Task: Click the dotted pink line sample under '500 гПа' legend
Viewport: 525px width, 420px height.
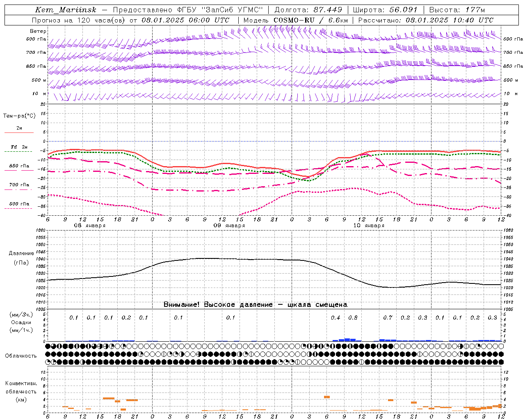Action: coord(18,209)
